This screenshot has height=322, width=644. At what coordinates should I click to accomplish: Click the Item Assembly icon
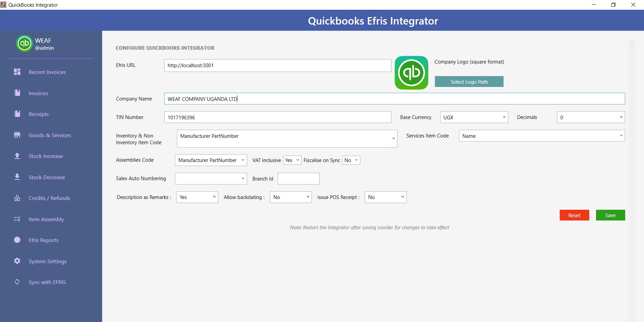pos(17,219)
